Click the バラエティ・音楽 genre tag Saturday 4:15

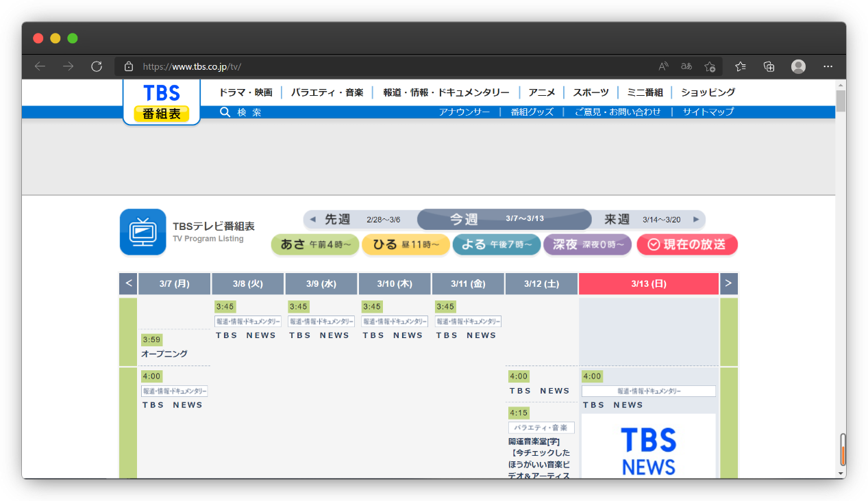point(541,428)
